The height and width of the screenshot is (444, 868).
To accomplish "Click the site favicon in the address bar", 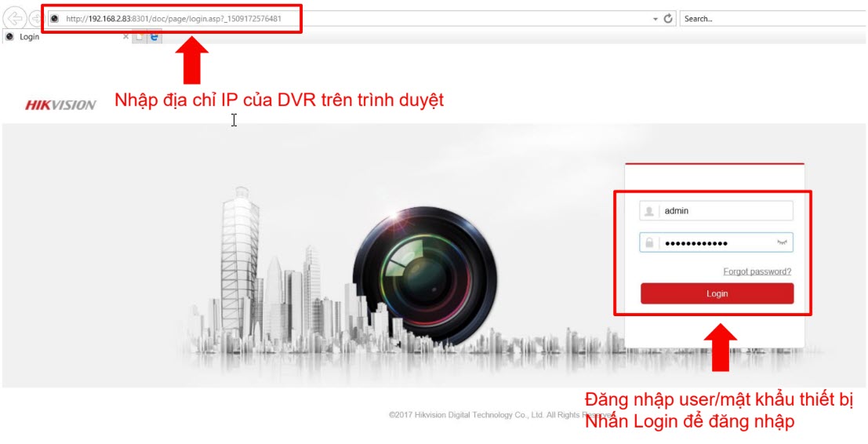I will click(54, 19).
